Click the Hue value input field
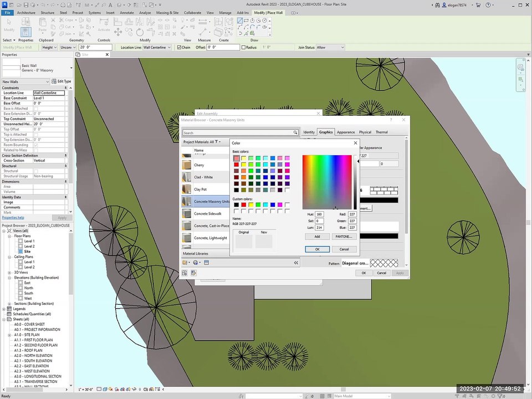This screenshot has width=532, height=399. (319, 214)
